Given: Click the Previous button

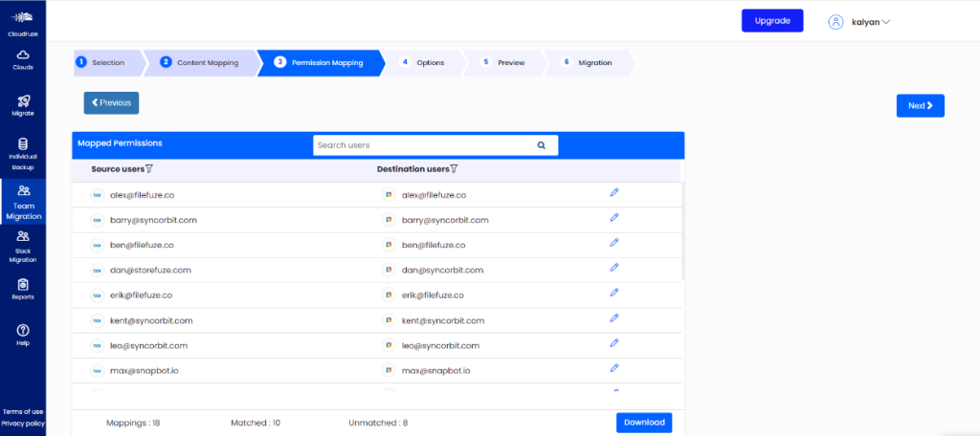Looking at the screenshot, I should click(111, 103).
